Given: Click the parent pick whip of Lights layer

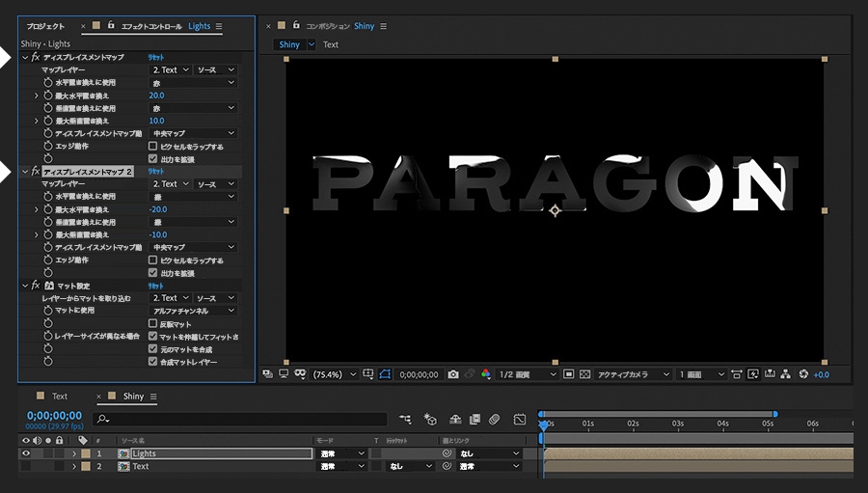Looking at the screenshot, I should (x=447, y=453).
